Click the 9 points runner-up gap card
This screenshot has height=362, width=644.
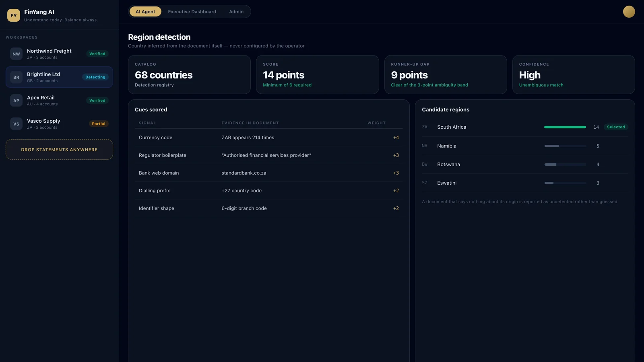(446, 75)
